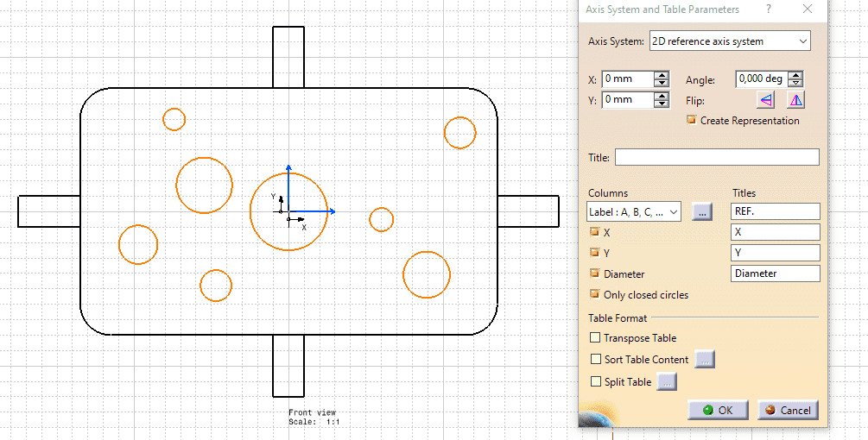The height and width of the screenshot is (440, 868).
Task: Decrease Angle value with down arrow
Action: pos(795,83)
